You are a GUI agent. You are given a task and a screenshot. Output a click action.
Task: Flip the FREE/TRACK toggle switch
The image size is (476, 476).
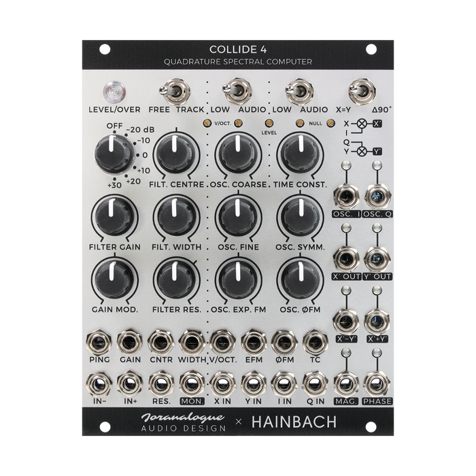coord(175,91)
